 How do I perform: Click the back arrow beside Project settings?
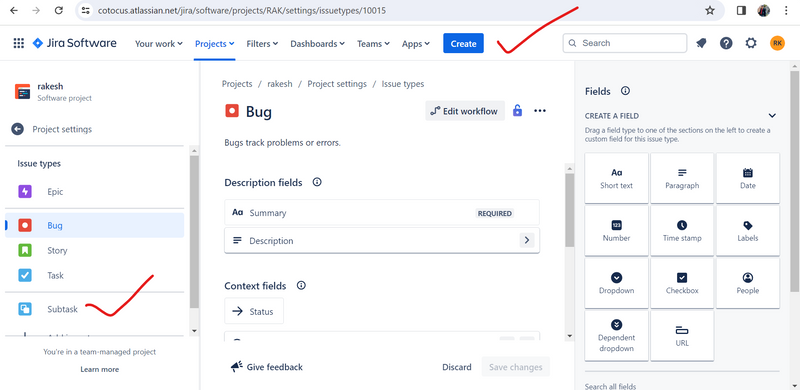pyautogui.click(x=18, y=129)
